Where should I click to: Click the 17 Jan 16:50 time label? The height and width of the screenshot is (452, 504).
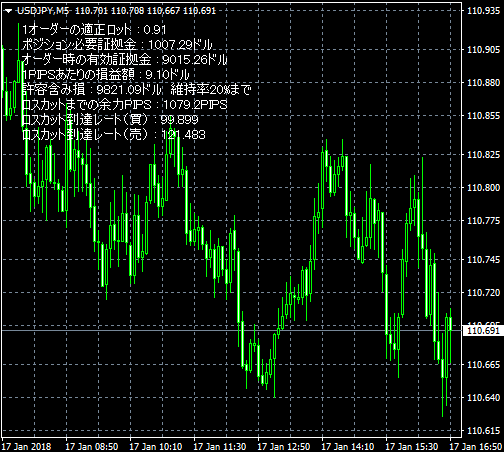tap(476, 447)
